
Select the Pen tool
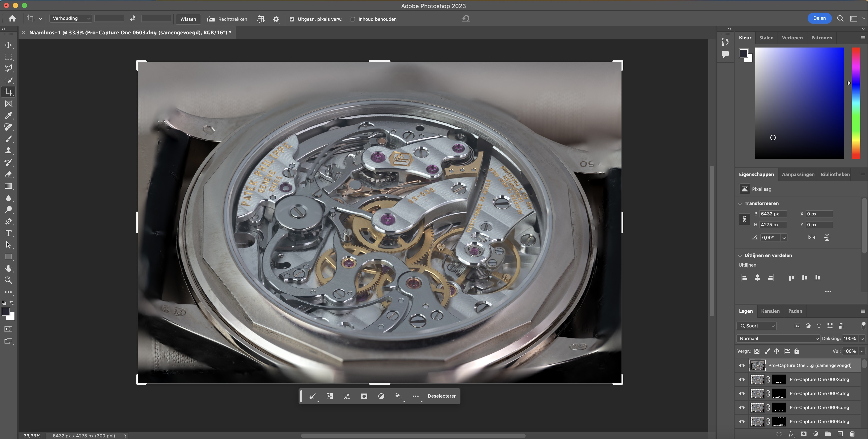[x=8, y=222]
